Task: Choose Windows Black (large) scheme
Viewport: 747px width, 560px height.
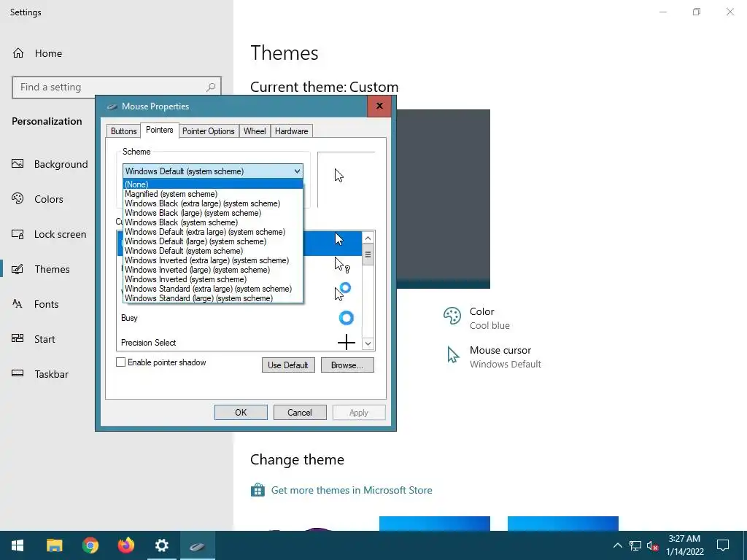Action: tap(213, 213)
